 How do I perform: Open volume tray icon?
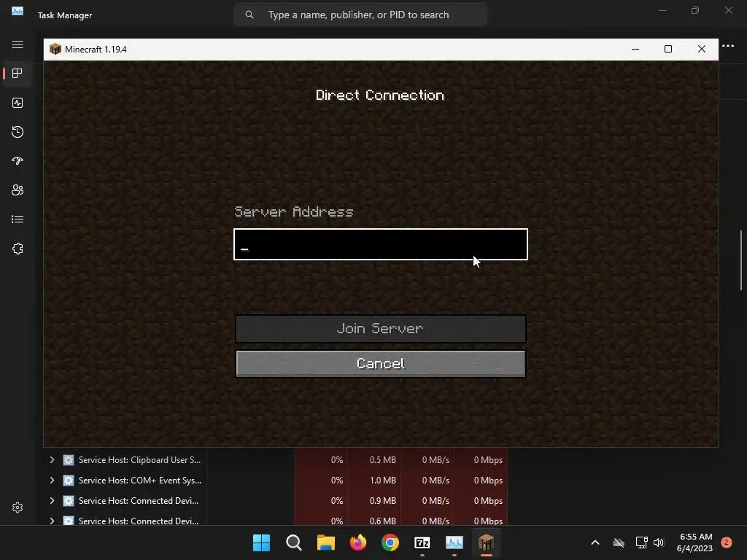coord(659,542)
